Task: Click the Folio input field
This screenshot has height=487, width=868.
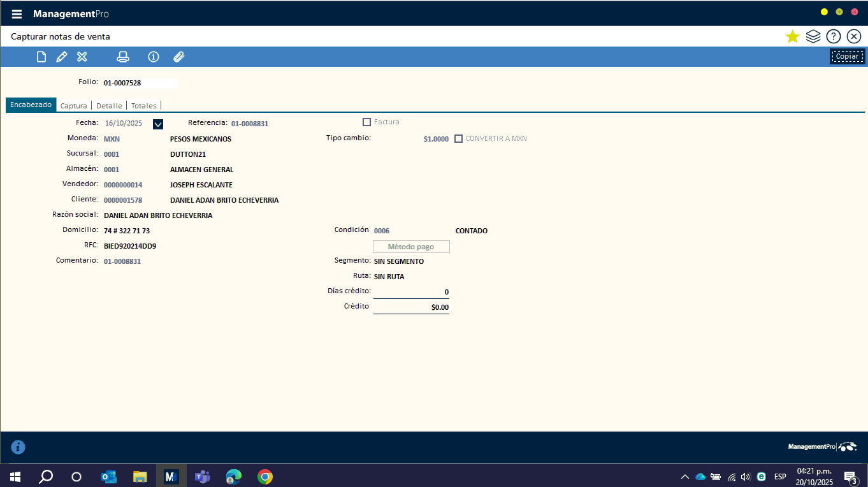Action: pyautogui.click(x=140, y=83)
